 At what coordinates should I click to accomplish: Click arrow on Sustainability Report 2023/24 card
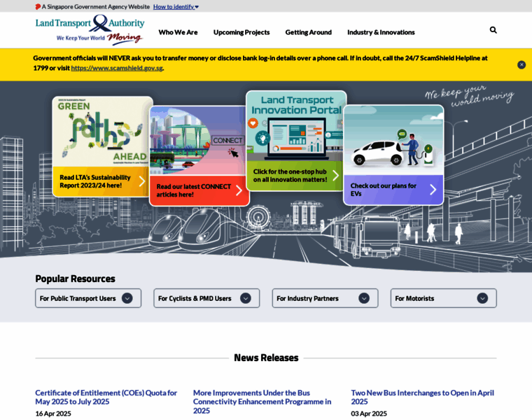point(142,181)
